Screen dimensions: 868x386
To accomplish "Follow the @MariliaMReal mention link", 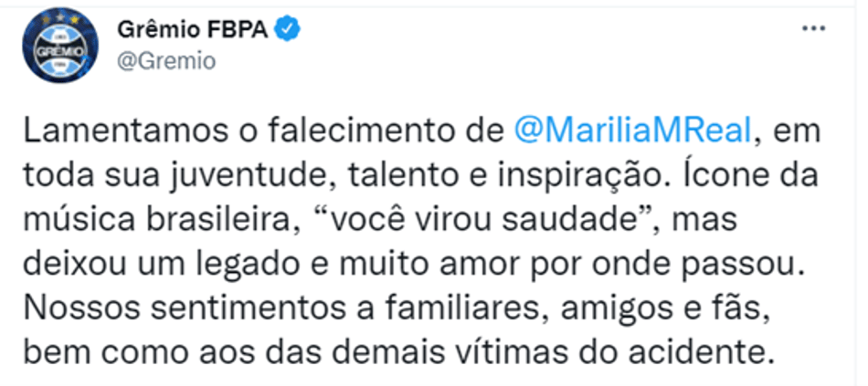I will click(x=633, y=133).
